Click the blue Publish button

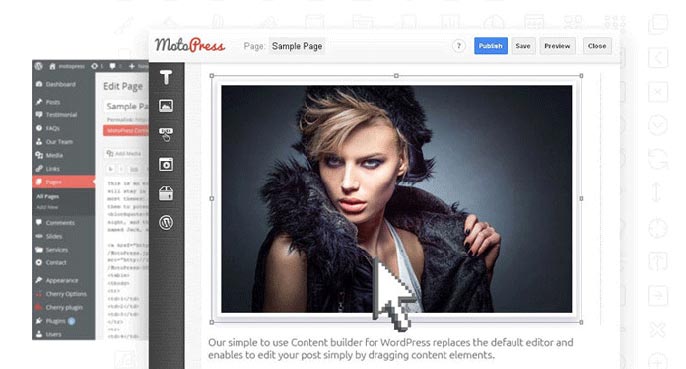pos(490,46)
